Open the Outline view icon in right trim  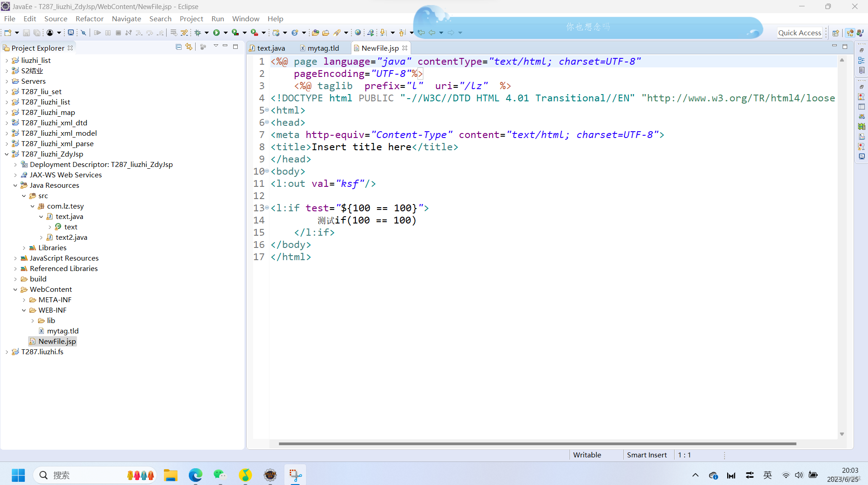(862, 60)
